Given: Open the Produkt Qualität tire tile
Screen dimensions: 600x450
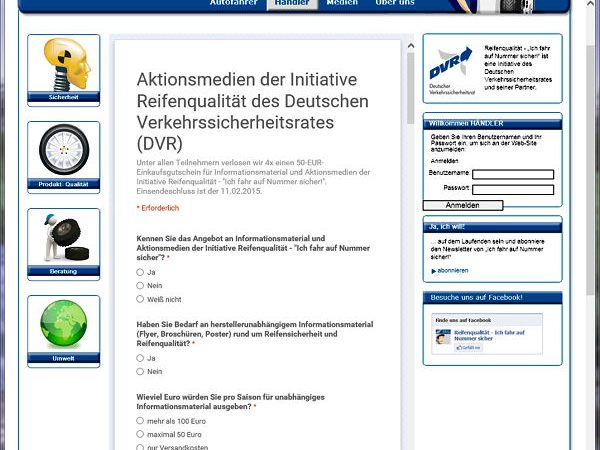Looking at the screenshot, I should [x=64, y=157].
